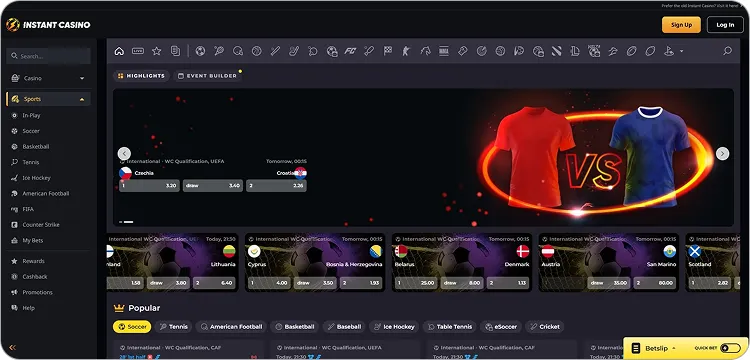
Task: Select soccer ball icon in sports toolbar
Action: coord(200,51)
